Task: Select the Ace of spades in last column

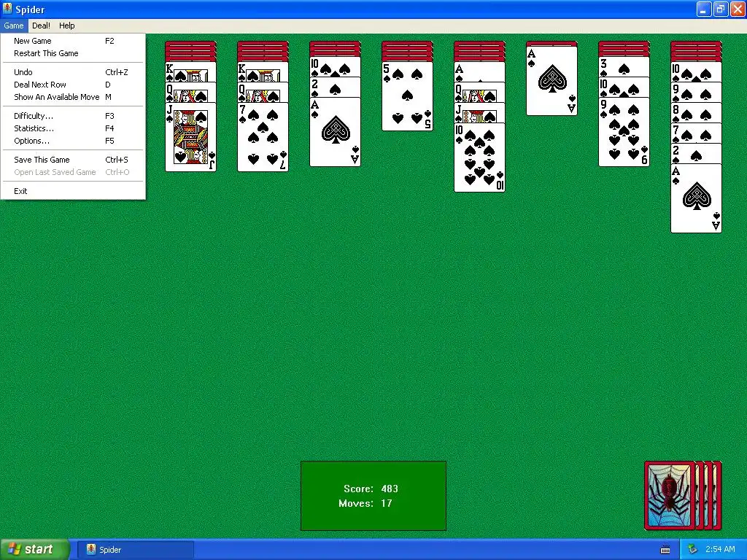Action: point(696,198)
